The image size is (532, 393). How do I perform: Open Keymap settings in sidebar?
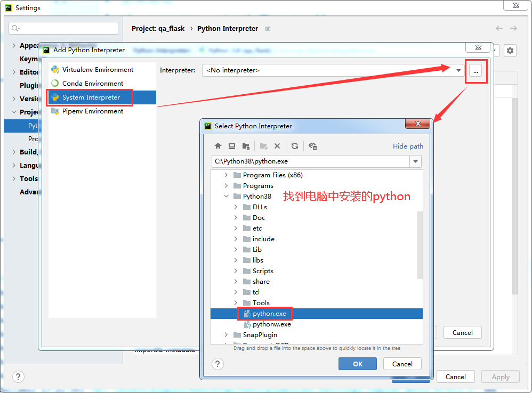click(28, 59)
